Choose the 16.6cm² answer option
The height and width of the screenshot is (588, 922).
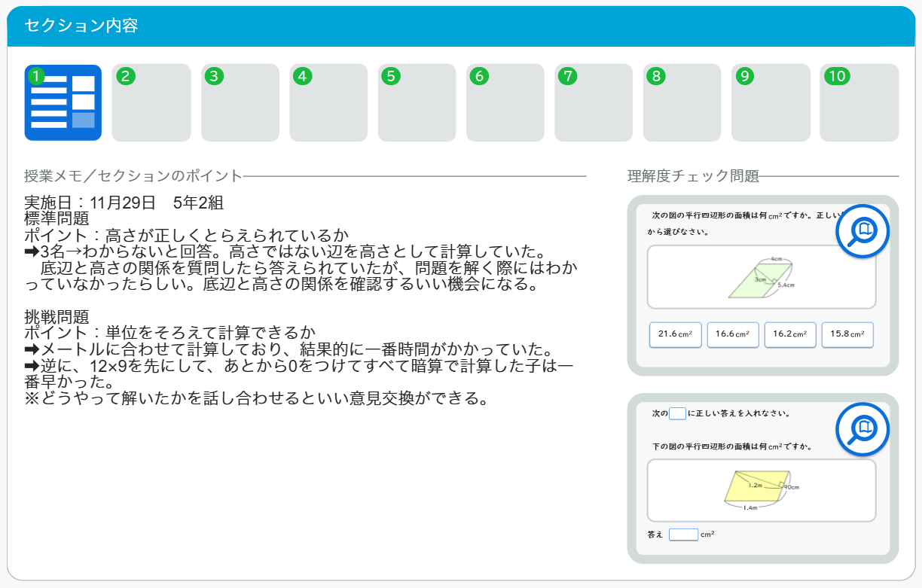[x=732, y=335]
